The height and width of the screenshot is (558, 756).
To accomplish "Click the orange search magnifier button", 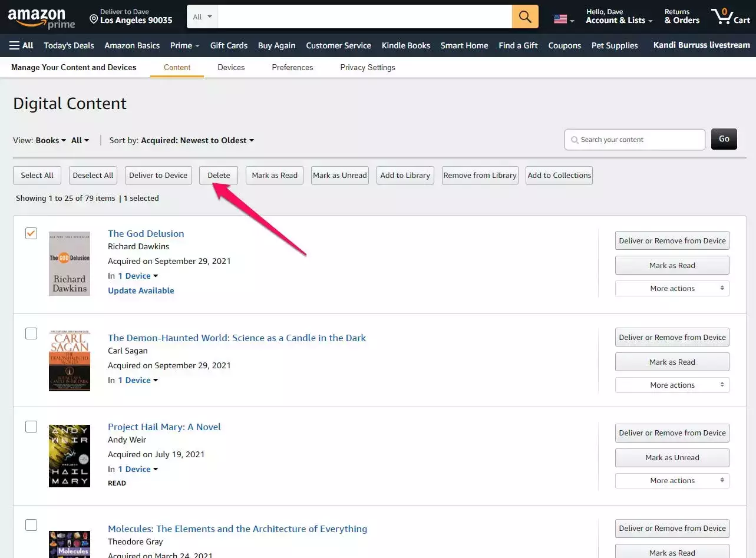I will pyautogui.click(x=525, y=16).
